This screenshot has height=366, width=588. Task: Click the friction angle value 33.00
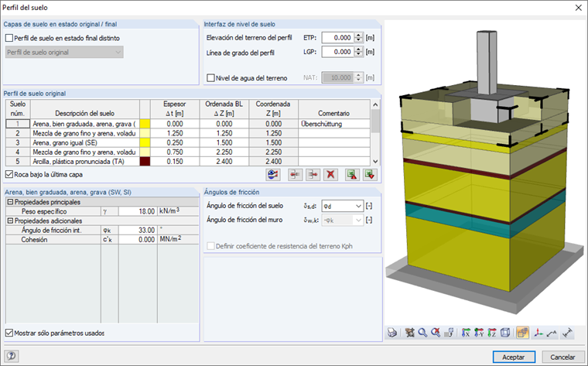point(137,231)
